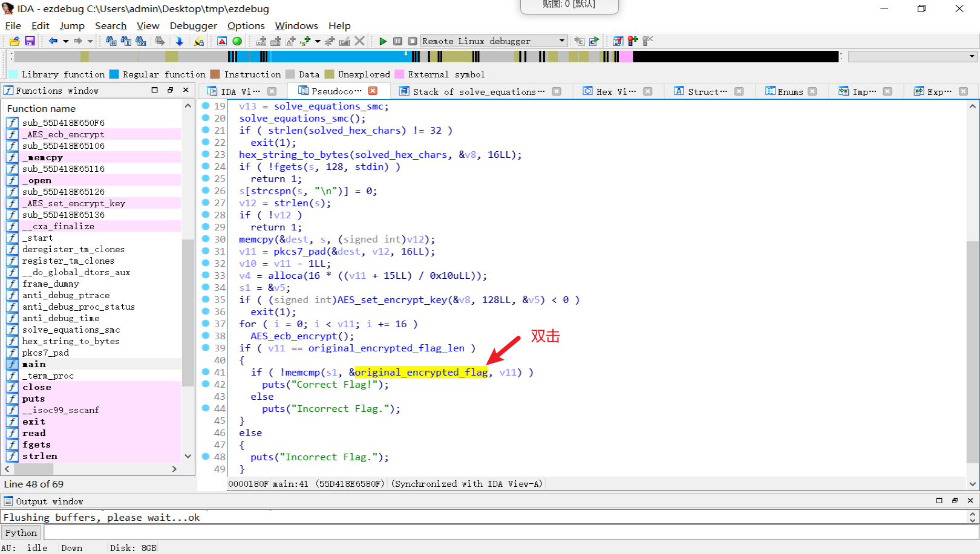Click the breakpoint dot on line 38

tap(206, 336)
